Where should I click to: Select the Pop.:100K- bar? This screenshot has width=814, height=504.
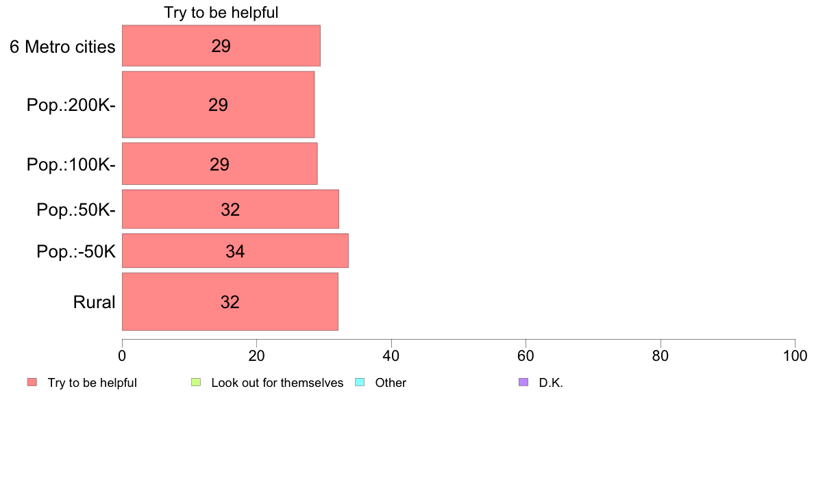pos(219,164)
